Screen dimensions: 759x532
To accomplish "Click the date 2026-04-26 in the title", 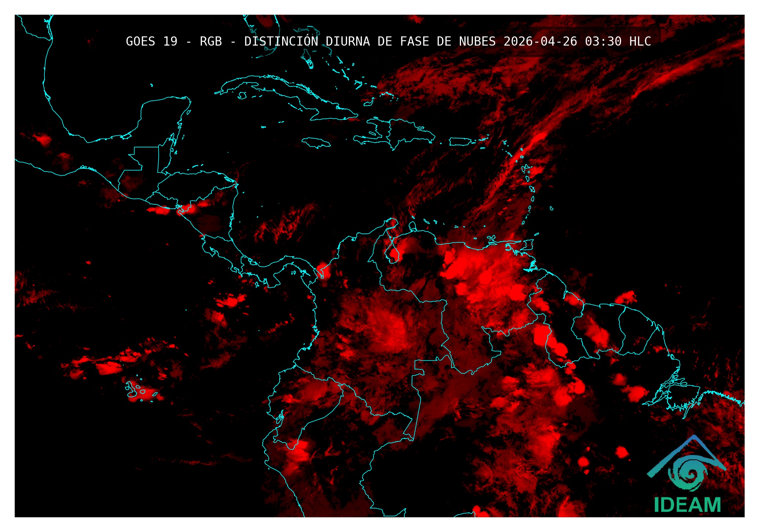I will [x=540, y=42].
